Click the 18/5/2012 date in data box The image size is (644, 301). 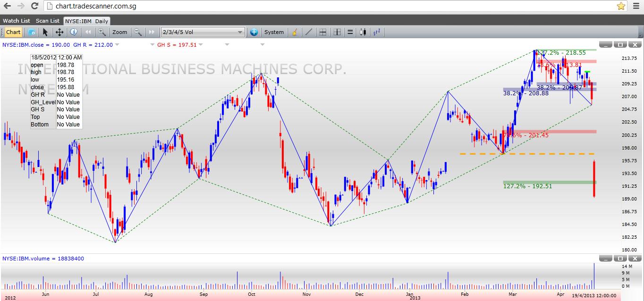(x=43, y=58)
